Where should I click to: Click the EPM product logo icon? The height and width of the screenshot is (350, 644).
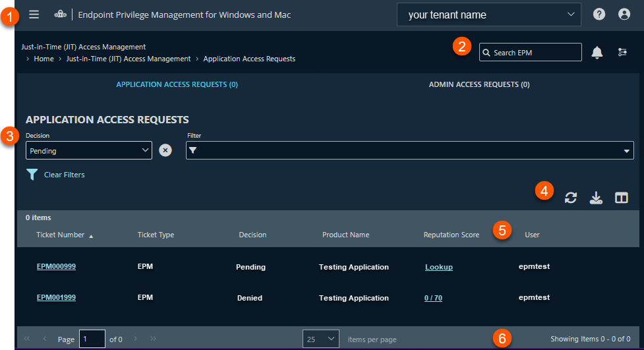point(61,15)
